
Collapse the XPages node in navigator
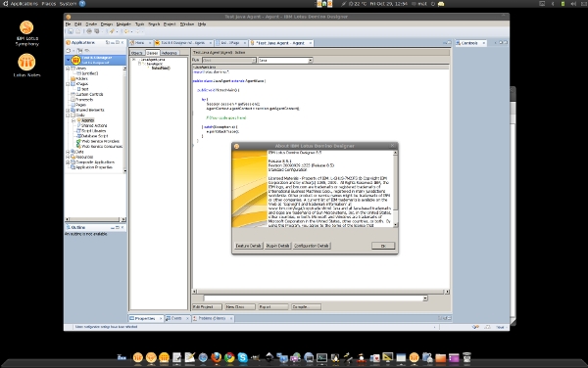[68, 84]
